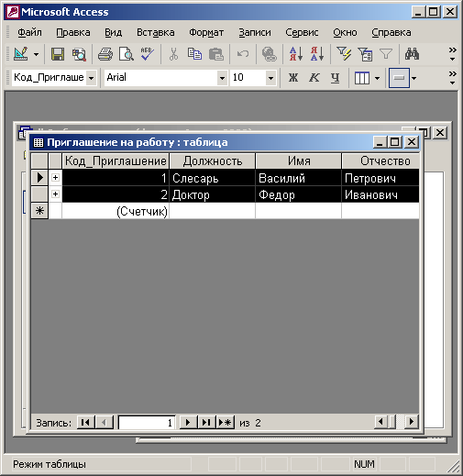Open the font size 10 dropdown

click(x=270, y=78)
